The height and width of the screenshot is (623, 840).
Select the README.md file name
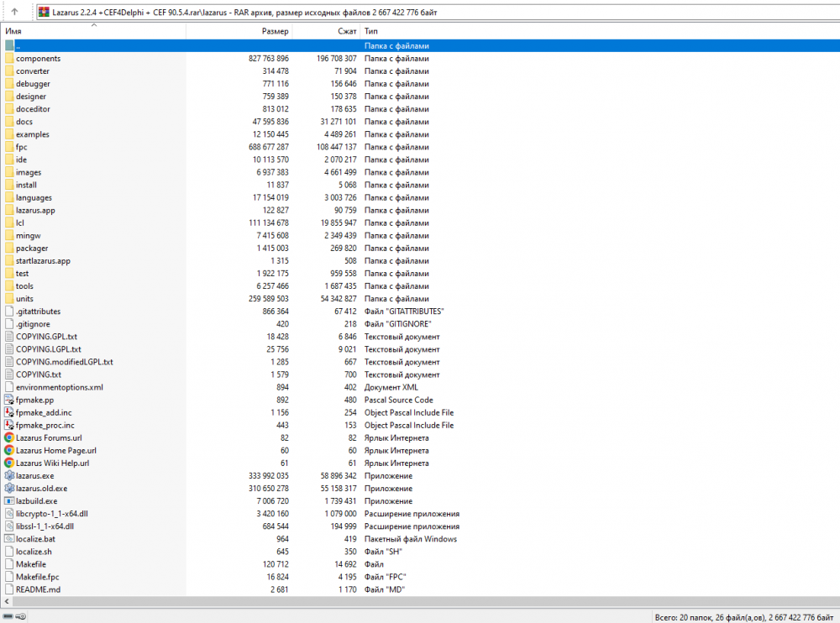[x=38, y=589]
